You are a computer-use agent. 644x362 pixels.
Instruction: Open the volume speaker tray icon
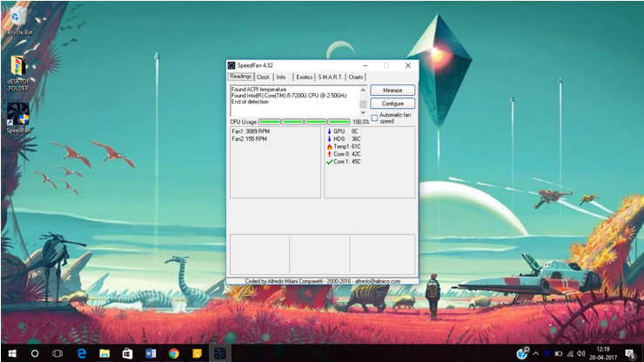click(580, 353)
